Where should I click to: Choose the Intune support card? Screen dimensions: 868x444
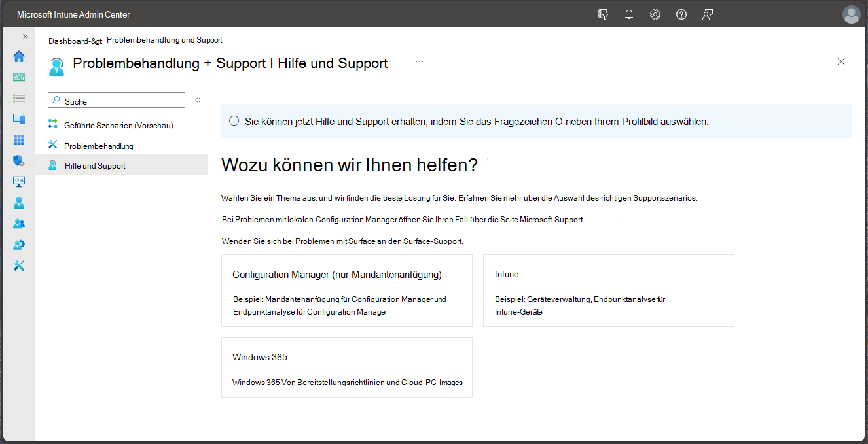coord(609,290)
